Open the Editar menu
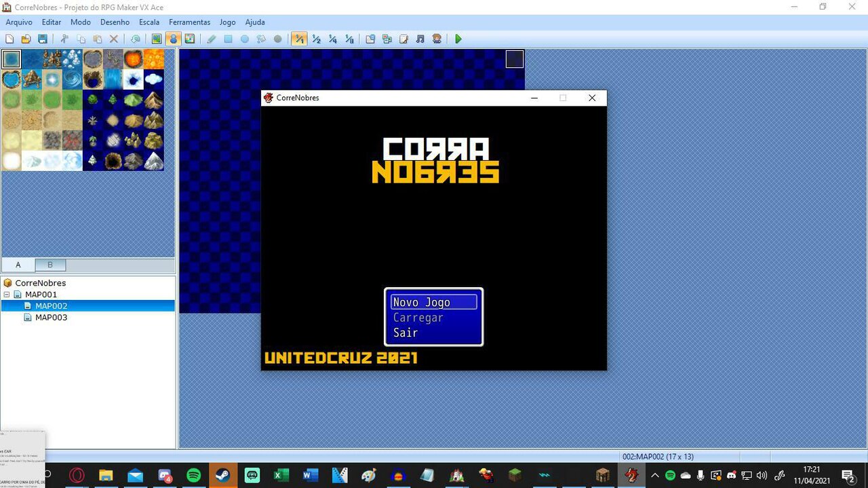This screenshot has height=488, width=868. click(x=52, y=22)
